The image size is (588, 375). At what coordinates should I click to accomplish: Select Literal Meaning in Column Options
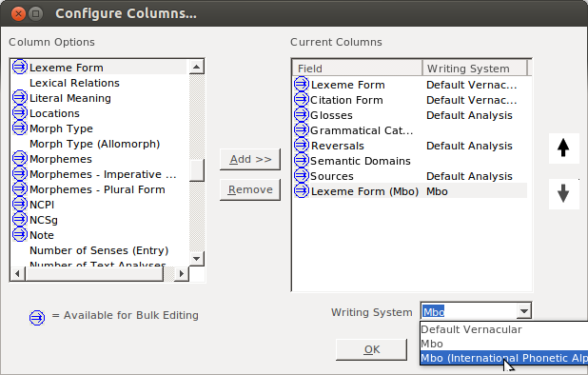click(70, 98)
